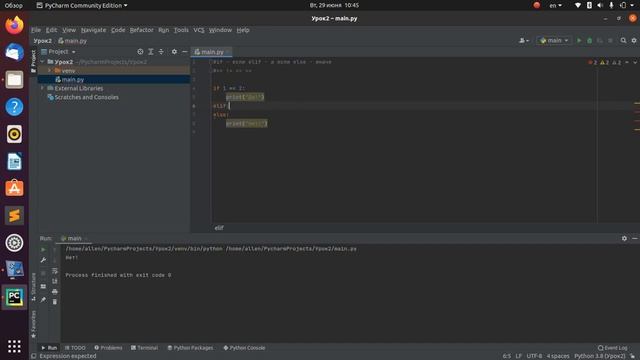
Task: Expand the venv folder
Action: pyautogui.click(x=50, y=71)
